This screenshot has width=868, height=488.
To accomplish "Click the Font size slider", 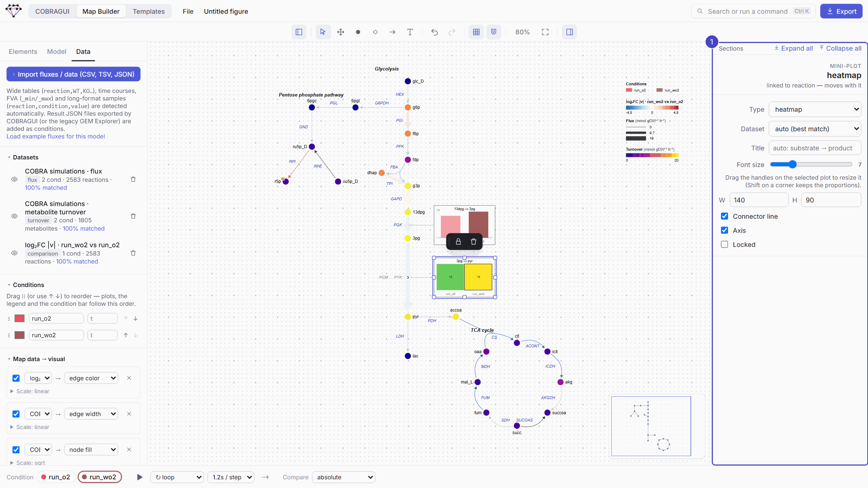I will [x=811, y=164].
